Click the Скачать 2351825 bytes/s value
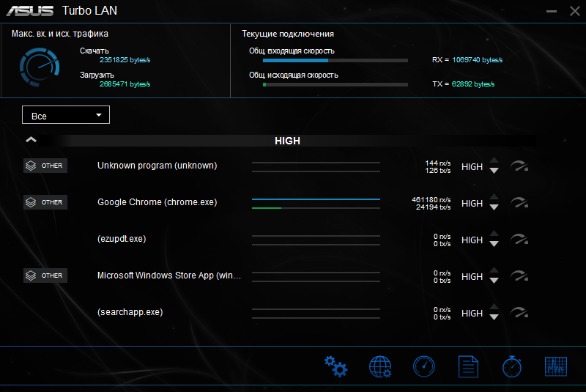The width and height of the screenshot is (586, 392). [125, 60]
